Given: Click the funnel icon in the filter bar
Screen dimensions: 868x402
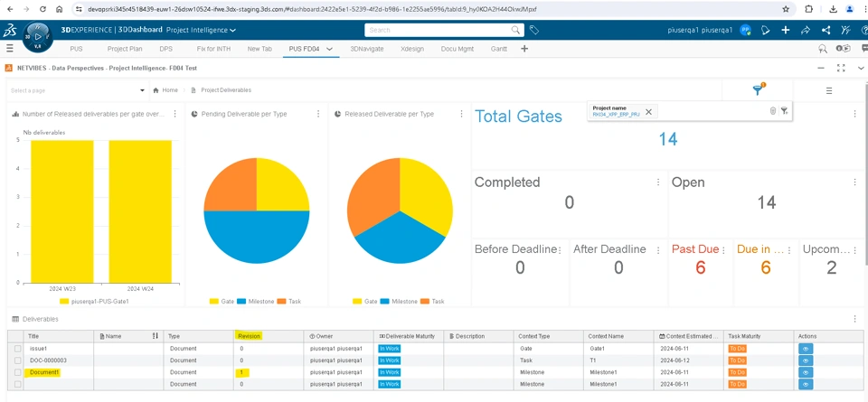Looking at the screenshot, I should tap(785, 111).
